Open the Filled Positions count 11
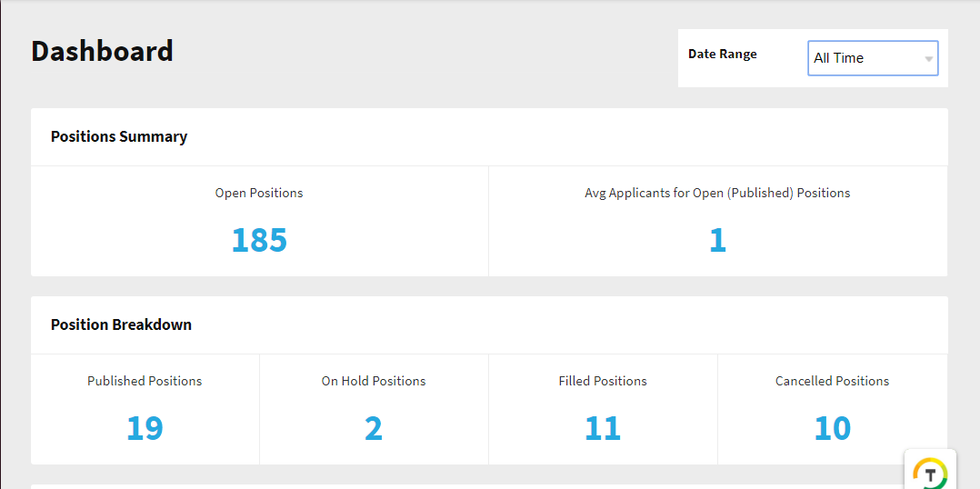This screenshot has width=980, height=489. pos(603,428)
